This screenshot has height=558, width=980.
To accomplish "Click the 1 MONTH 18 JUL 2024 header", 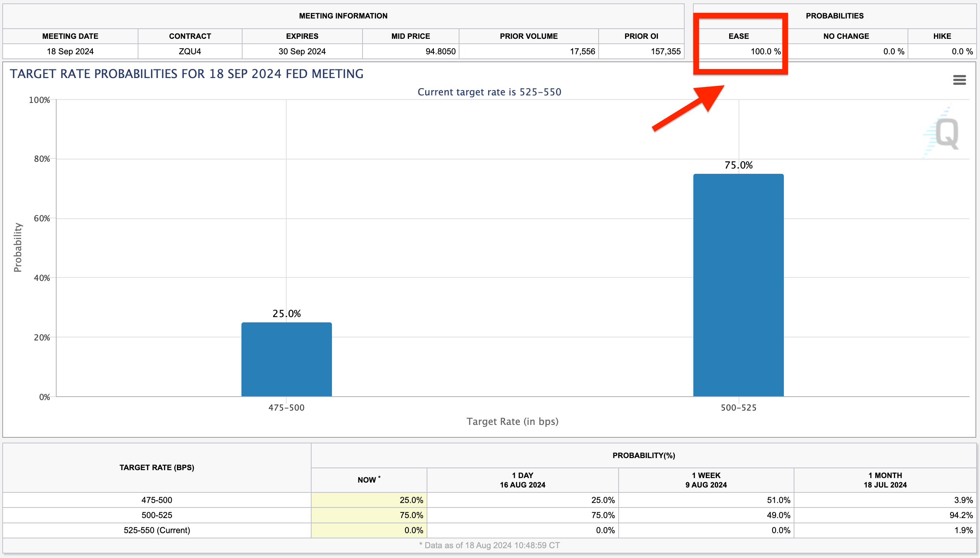I will 885,480.
